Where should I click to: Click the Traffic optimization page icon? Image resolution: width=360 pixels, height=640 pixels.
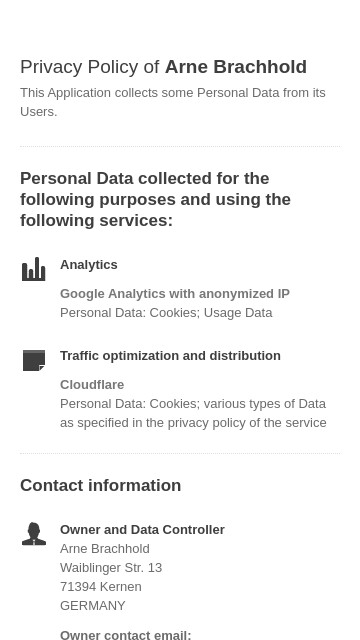tap(33, 360)
